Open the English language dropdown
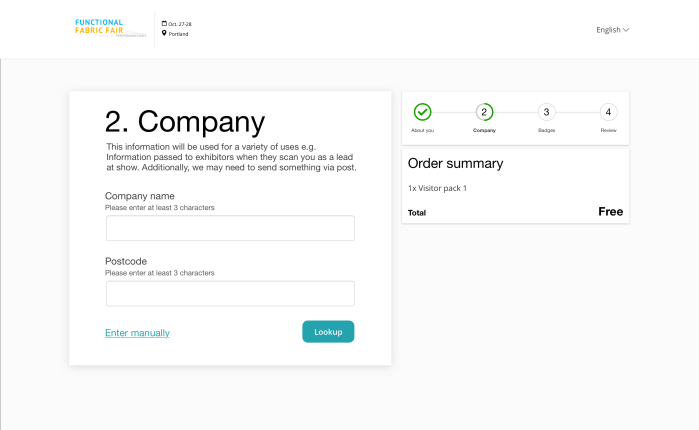Image resolution: width=699 pixels, height=430 pixels. click(612, 30)
